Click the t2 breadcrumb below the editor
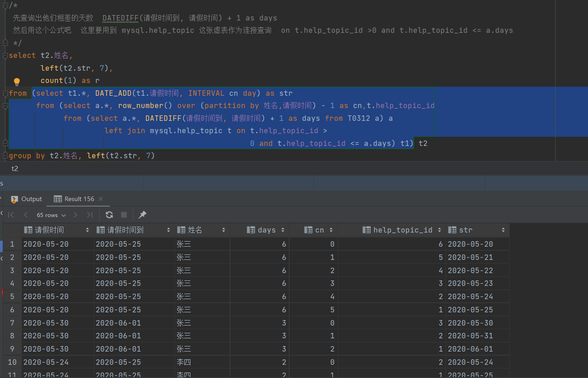 pyautogui.click(x=15, y=168)
